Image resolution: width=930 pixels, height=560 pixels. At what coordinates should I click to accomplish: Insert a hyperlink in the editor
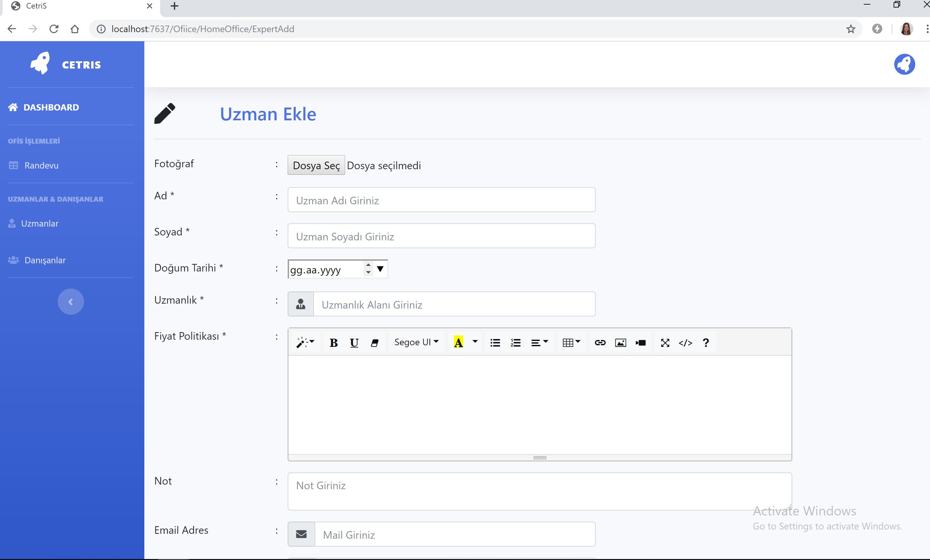[600, 342]
